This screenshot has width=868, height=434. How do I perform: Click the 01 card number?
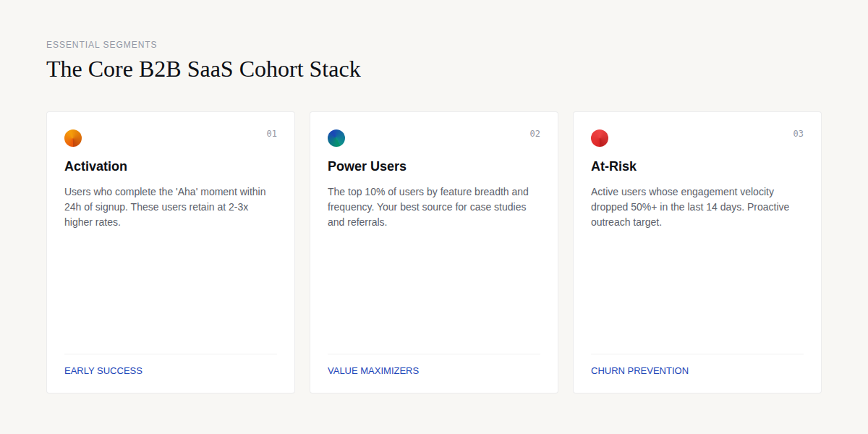pos(271,134)
